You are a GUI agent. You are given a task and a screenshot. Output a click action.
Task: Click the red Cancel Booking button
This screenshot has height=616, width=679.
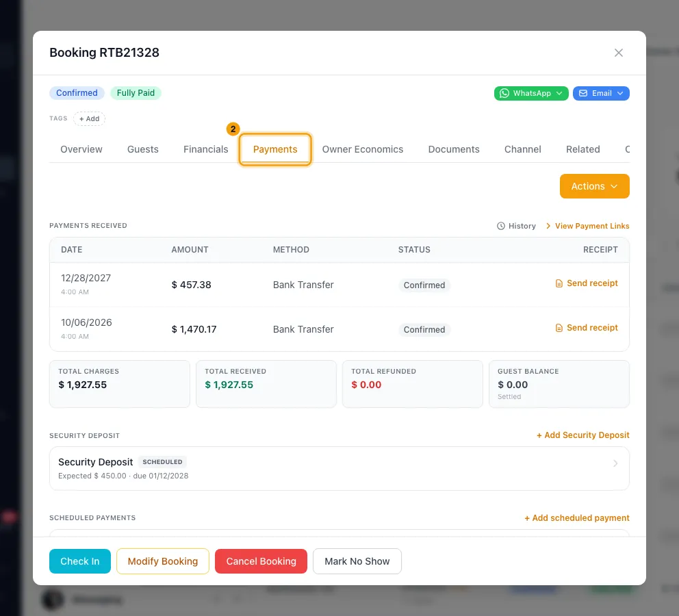(x=261, y=561)
